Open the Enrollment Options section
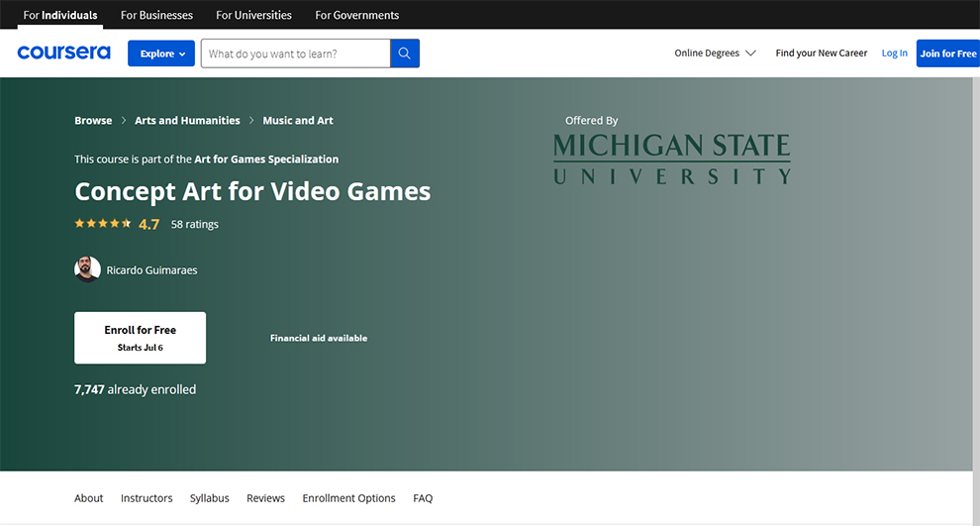 [348, 498]
